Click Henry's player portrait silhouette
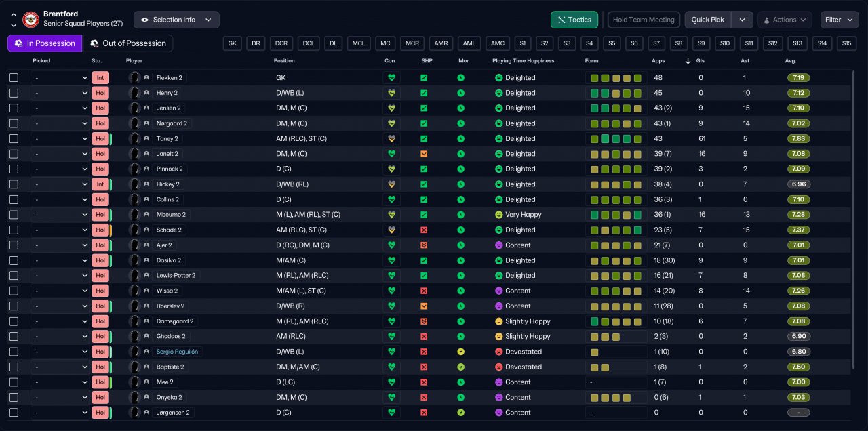The height and width of the screenshot is (431, 868). pyautogui.click(x=134, y=93)
